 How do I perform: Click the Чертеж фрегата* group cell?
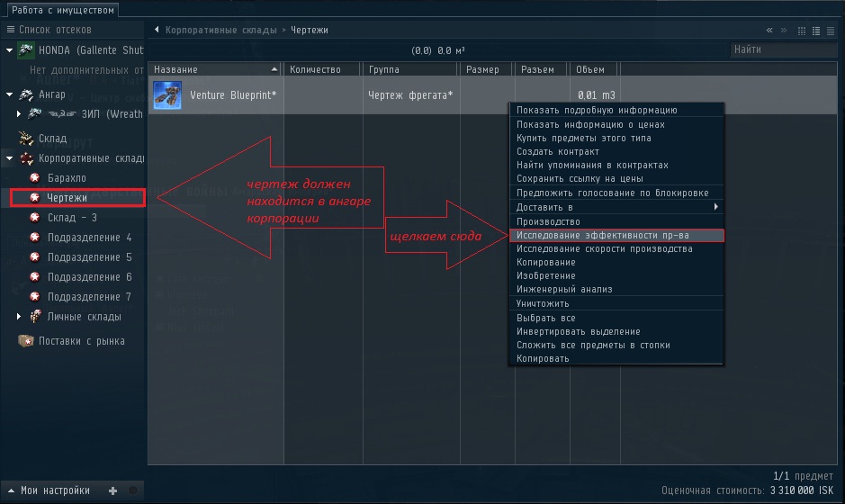[410, 94]
